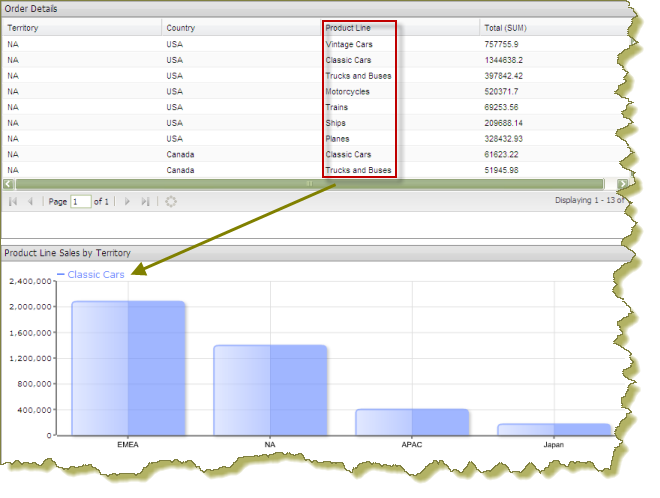Click total value 69253.56
Screen dimensions: 660x498
(501, 107)
